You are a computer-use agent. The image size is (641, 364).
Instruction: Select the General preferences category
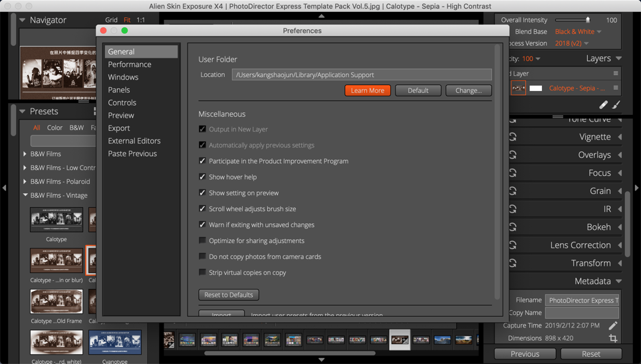point(141,51)
